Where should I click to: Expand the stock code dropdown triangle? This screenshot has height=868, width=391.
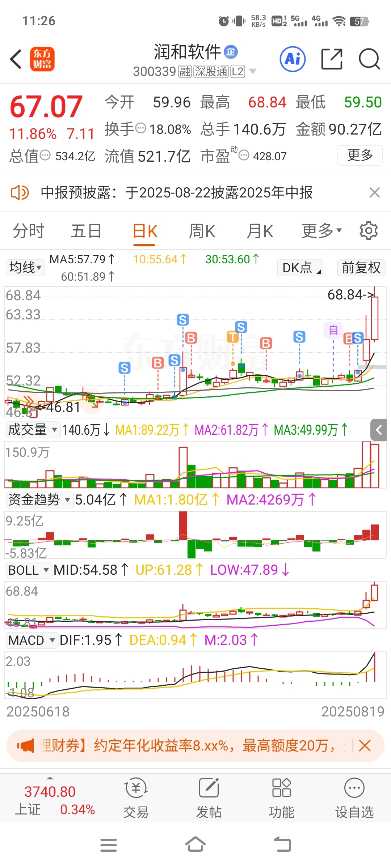[x=253, y=71]
